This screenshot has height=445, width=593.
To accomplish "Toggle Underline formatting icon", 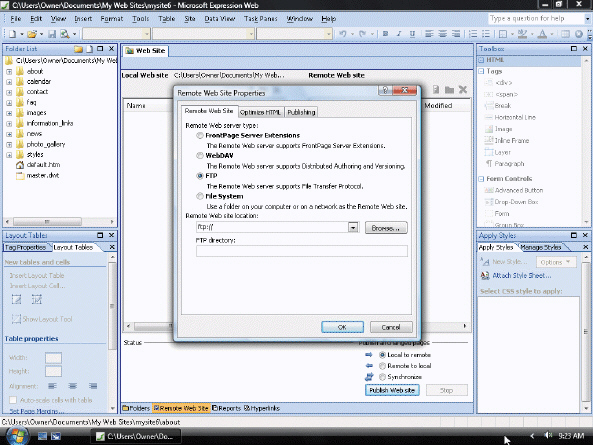I will 412,34.
